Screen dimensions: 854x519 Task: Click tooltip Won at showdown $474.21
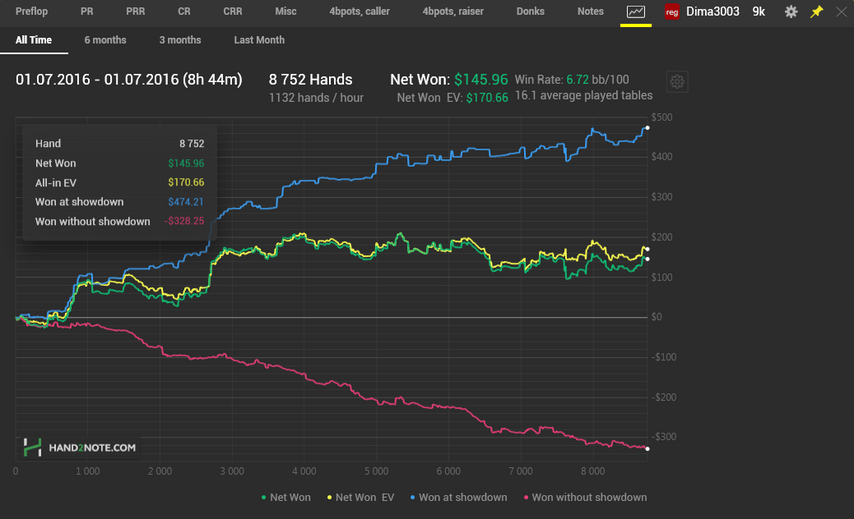click(119, 202)
